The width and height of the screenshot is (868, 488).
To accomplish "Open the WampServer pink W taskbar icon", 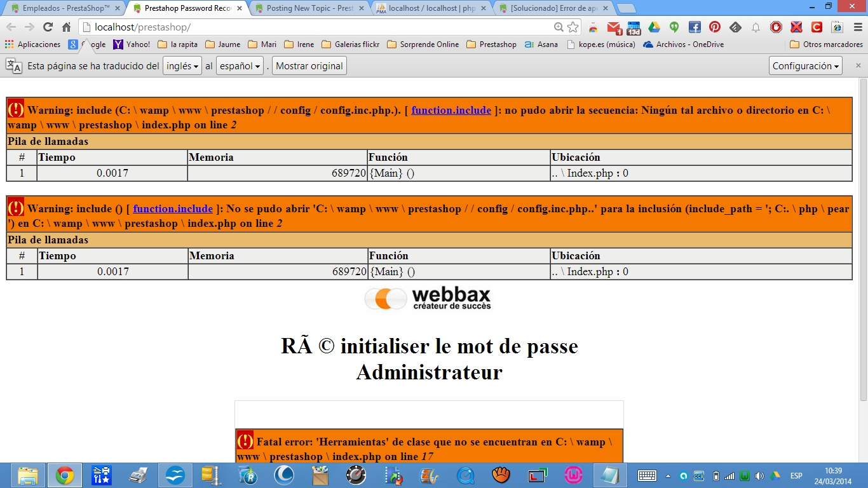I will [574, 475].
